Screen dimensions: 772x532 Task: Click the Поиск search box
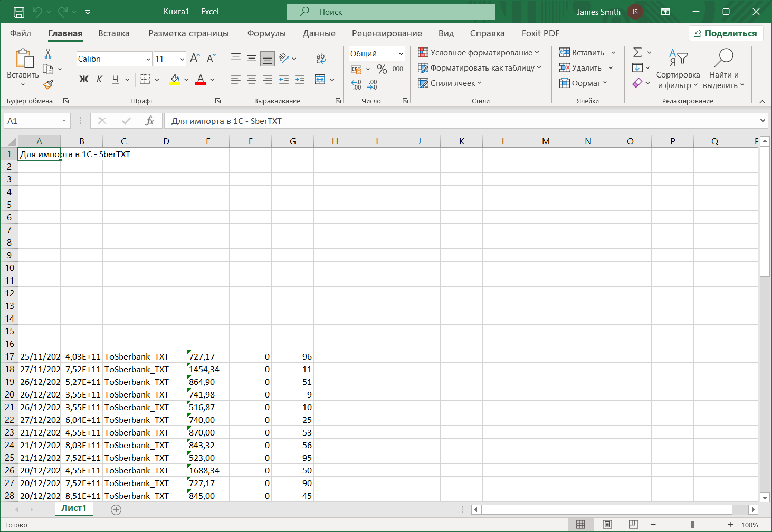[x=391, y=12]
